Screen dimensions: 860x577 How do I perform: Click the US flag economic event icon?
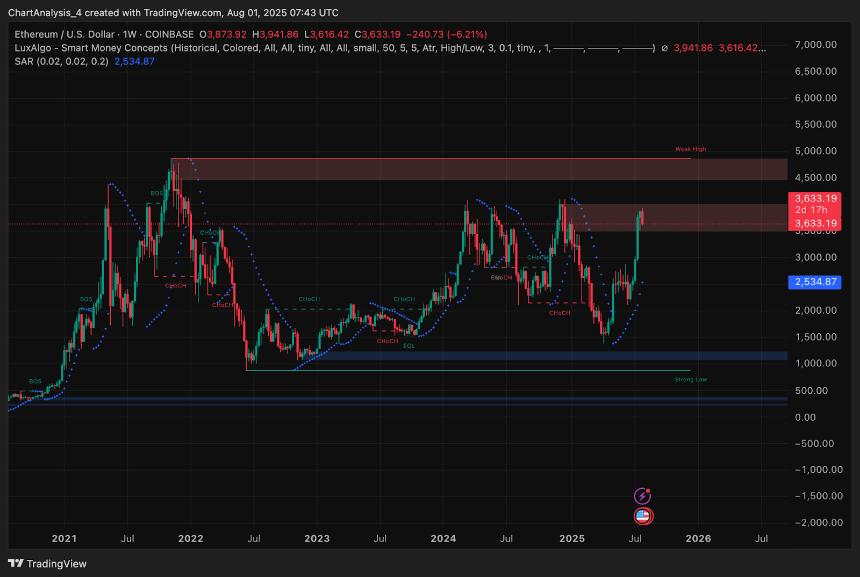643,516
